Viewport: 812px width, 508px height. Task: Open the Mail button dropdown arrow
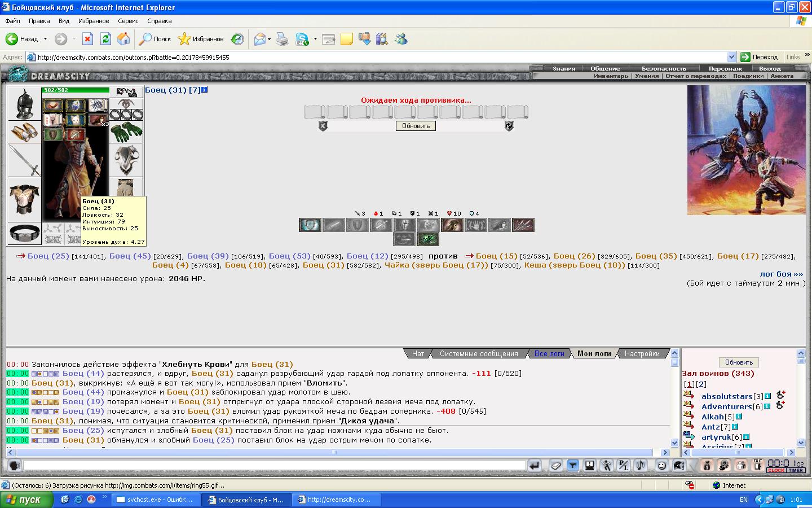[270, 39]
